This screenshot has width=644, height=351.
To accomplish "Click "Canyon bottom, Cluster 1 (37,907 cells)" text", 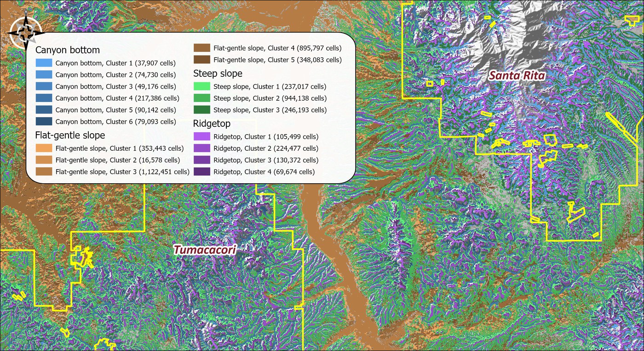I will tap(115, 62).
